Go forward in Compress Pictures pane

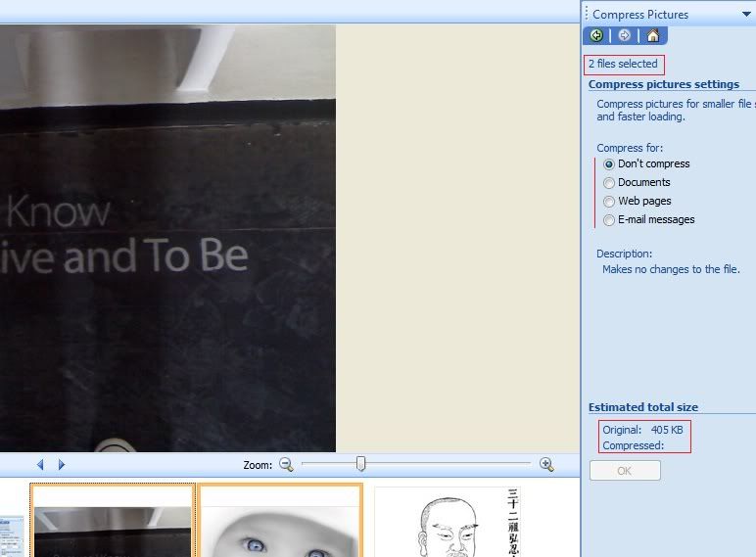click(x=624, y=35)
